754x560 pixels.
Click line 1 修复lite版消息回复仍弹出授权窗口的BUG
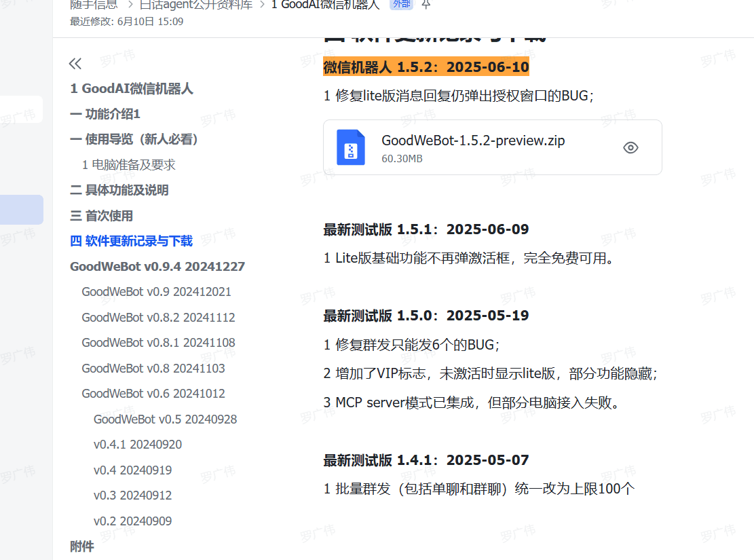tap(459, 96)
